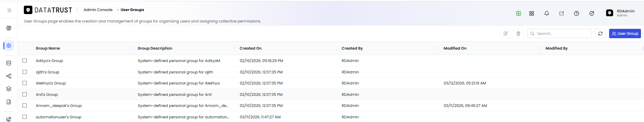Click RDAdmin creator in Anil's Group row
This screenshot has width=644, height=122.
click(x=350, y=95)
